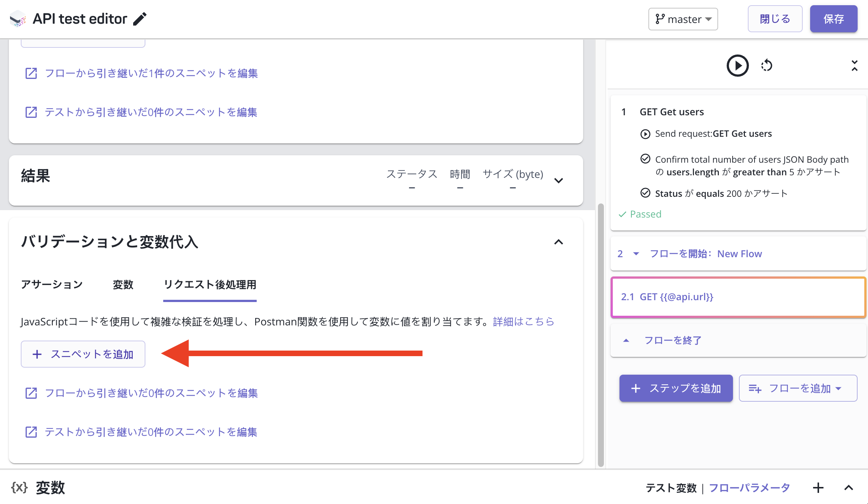Screen dimensions: 868x504
Task: Click the app logo in header
Action: [x=17, y=19]
